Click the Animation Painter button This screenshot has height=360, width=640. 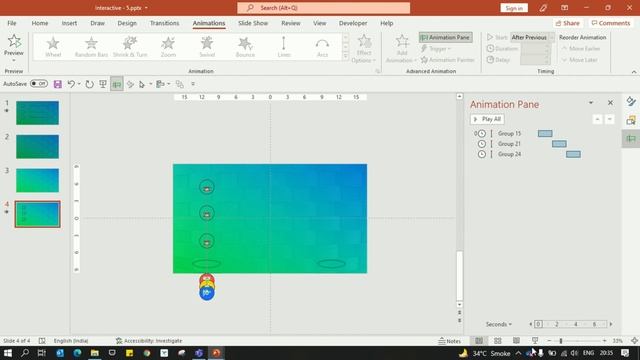(x=447, y=60)
